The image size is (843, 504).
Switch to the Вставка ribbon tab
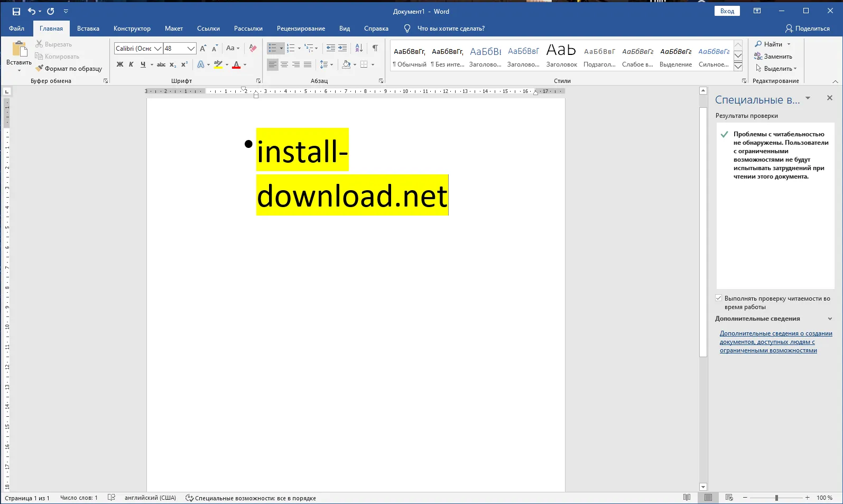(x=88, y=29)
